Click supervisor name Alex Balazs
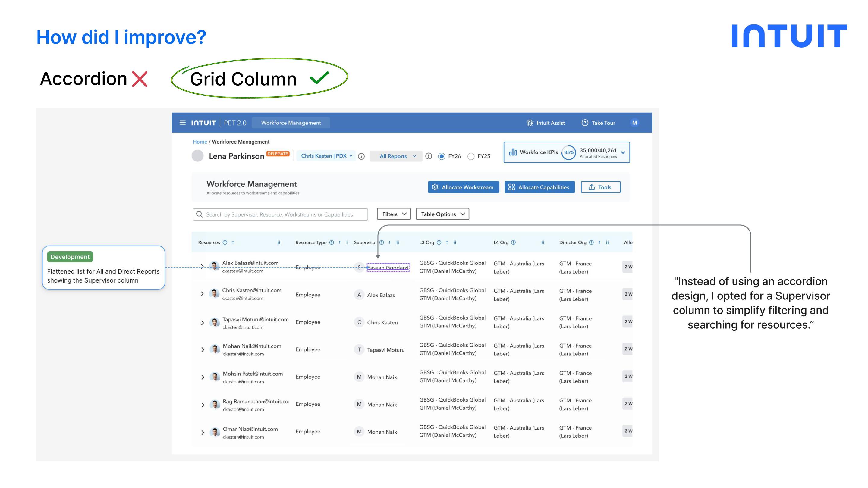The width and height of the screenshot is (868, 488). coord(381,295)
